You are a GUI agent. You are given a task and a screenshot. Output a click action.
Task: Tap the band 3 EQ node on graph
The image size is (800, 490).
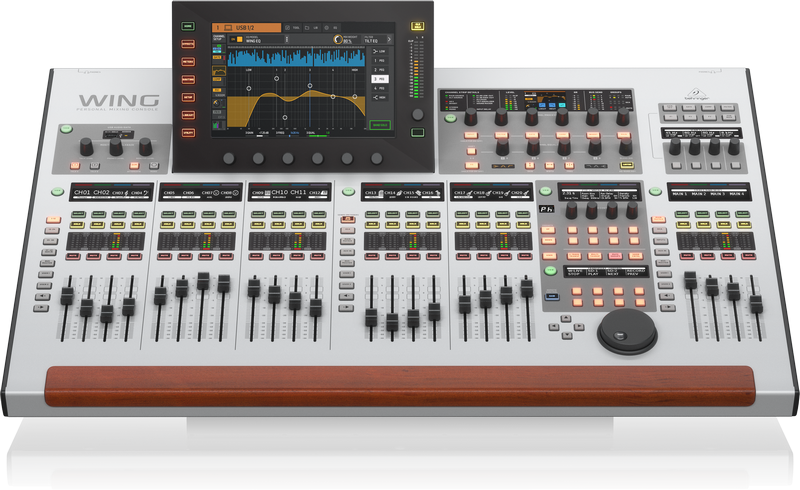pyautogui.click(x=310, y=86)
